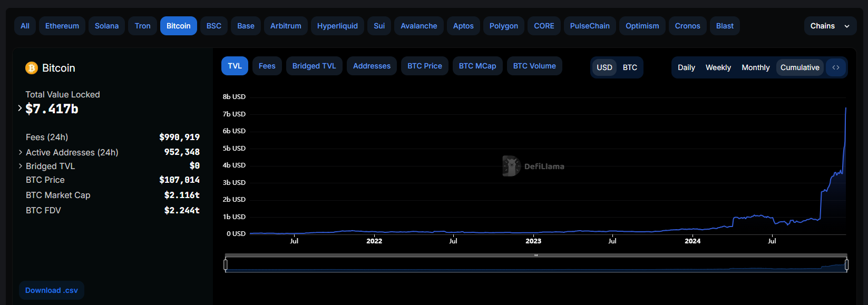868x305 pixels.
Task: Toggle the Fees chart series
Action: coord(267,66)
